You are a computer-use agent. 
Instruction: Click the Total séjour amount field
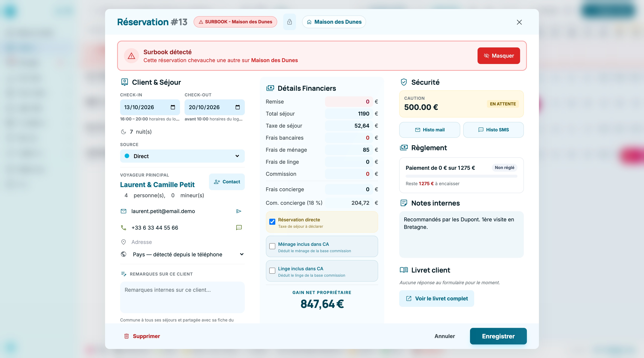click(349, 114)
